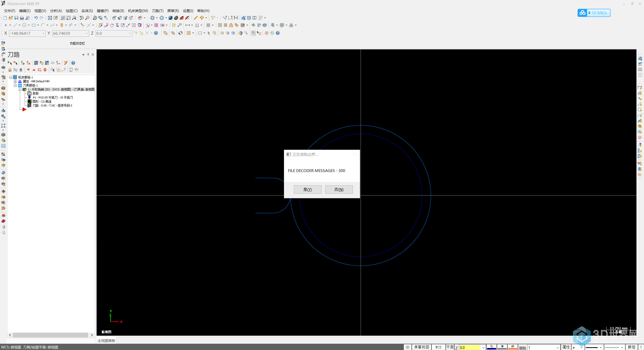644x350 pixels.
Task: Click the 群组 status bar button
Action: click(631, 347)
